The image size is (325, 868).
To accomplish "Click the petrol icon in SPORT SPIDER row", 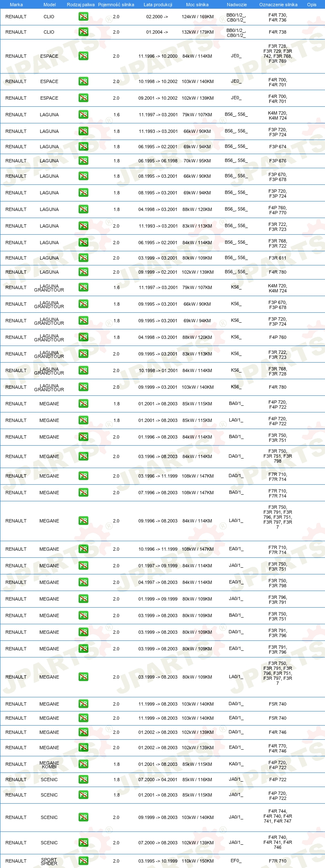I will 83,861.
